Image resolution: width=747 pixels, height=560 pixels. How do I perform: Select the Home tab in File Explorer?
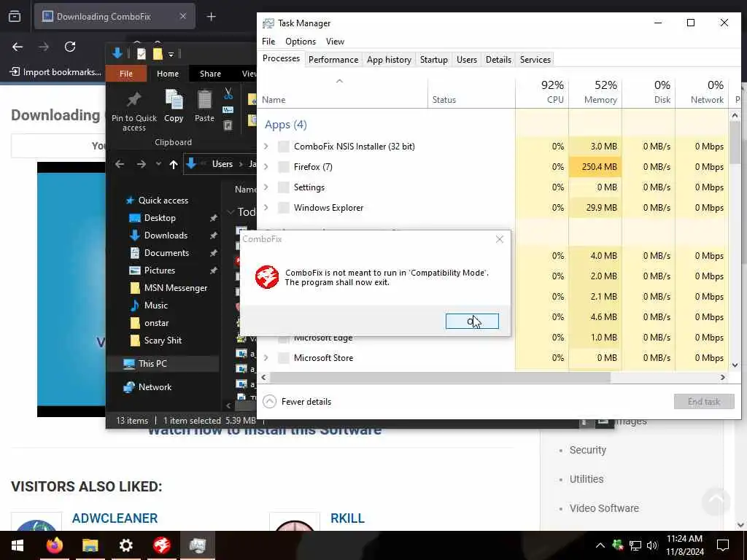(168, 74)
